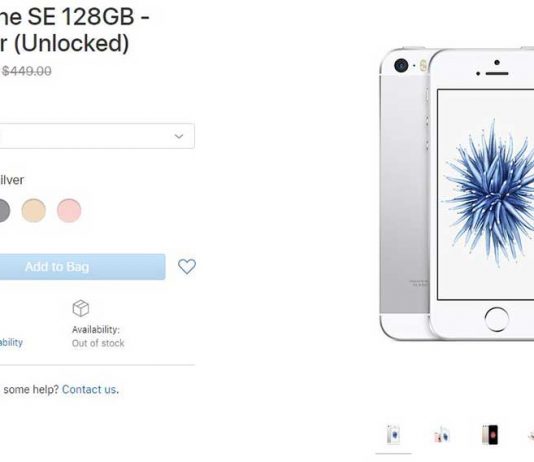Select the third black-screen phone thumbnail
This screenshot has height=462, width=534.
pos(490,435)
